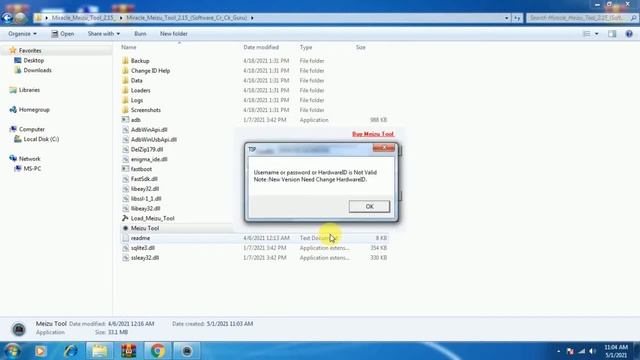The width and height of the screenshot is (640, 360).
Task: Select the Backup folder icon
Action: [125, 61]
